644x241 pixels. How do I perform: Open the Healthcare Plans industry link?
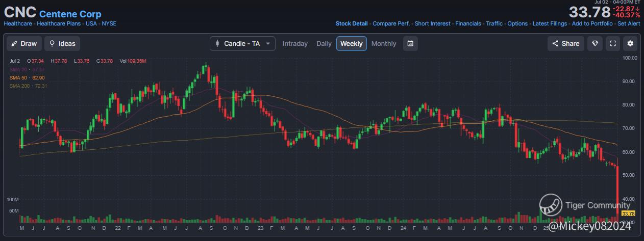[60, 23]
